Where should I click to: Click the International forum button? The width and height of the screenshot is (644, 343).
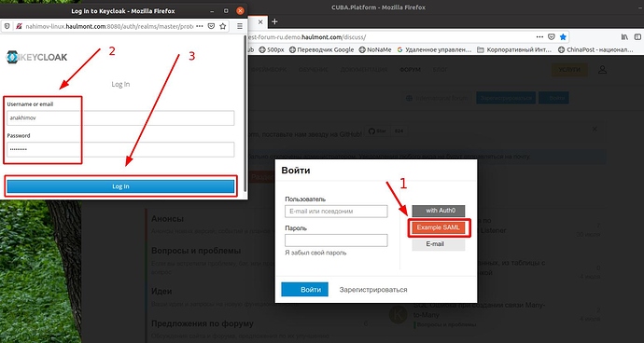pos(437,98)
